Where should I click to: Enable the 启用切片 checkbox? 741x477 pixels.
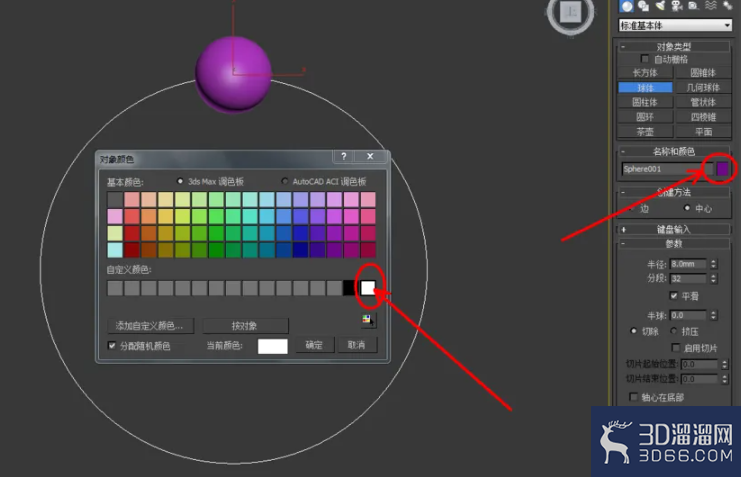click(675, 347)
